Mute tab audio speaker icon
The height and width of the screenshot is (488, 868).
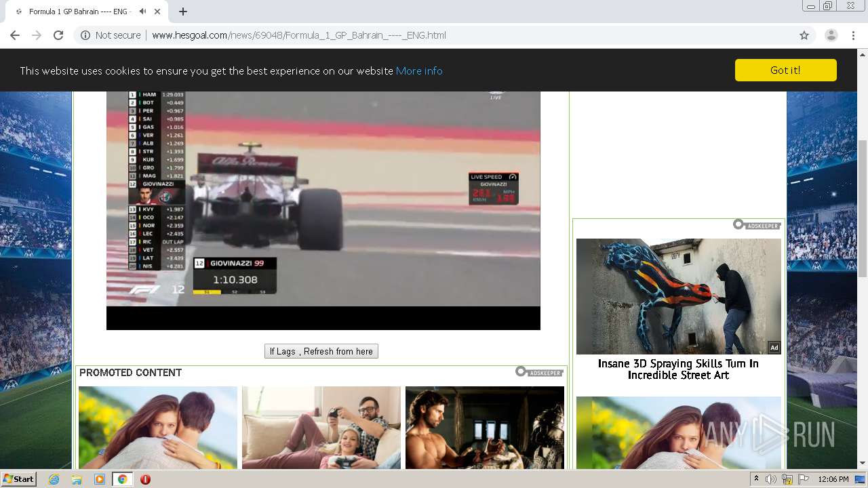tap(142, 12)
